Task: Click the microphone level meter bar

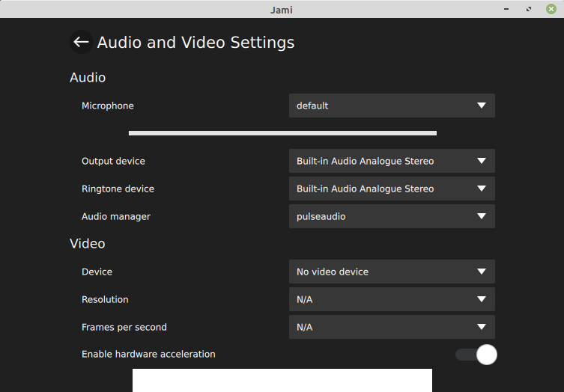Action: coord(282,133)
